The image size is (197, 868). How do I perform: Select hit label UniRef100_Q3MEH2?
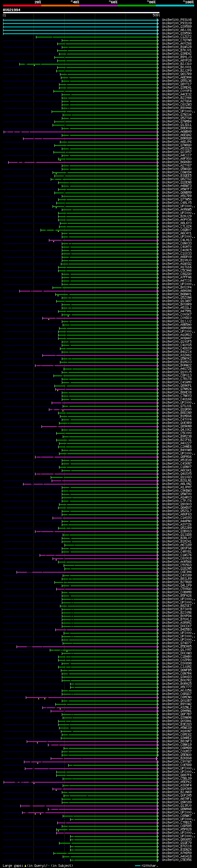pyautogui.click(x=177, y=54)
